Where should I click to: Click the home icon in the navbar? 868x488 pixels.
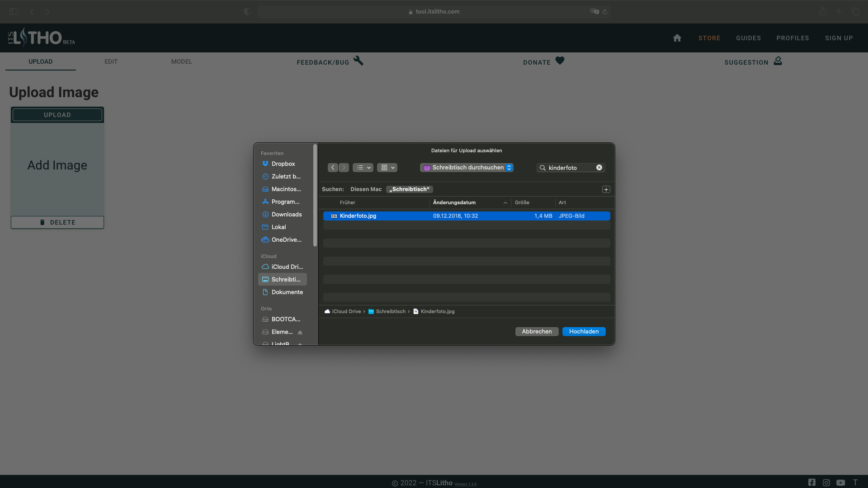click(x=677, y=38)
